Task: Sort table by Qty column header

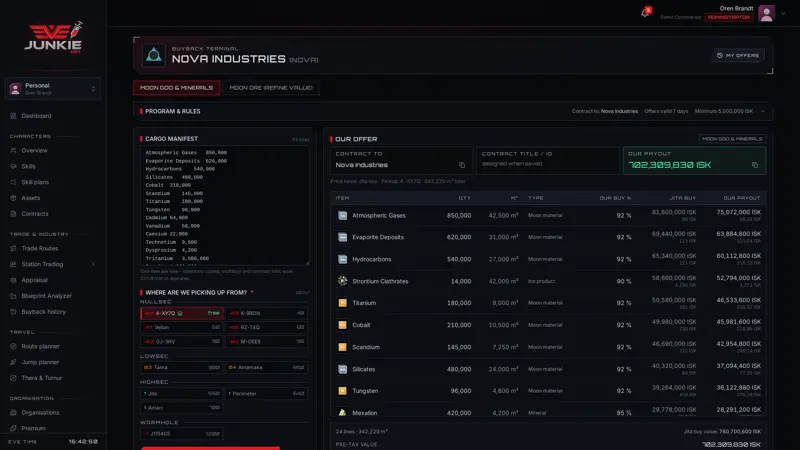Action: click(x=464, y=198)
